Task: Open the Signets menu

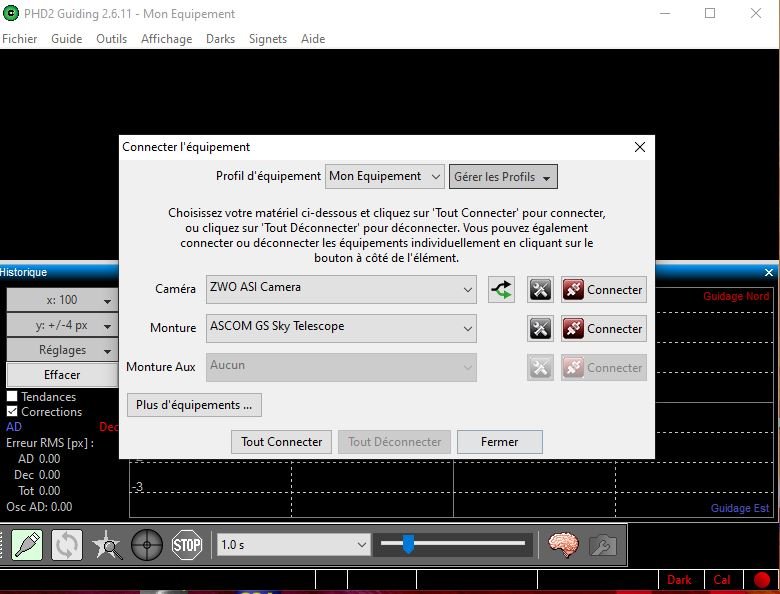Action: pos(268,39)
